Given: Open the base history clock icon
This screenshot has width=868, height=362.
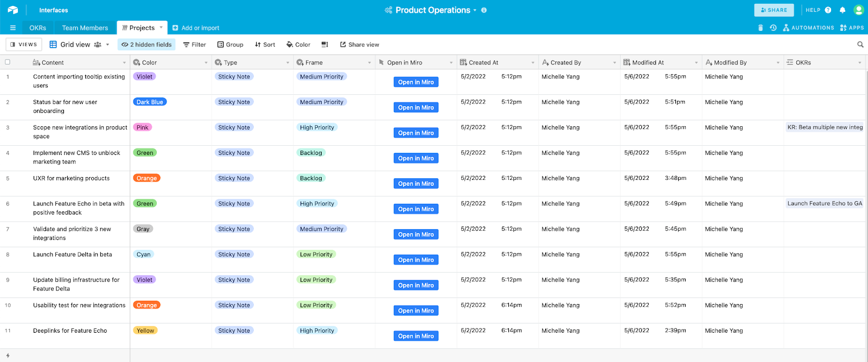Looking at the screenshot, I should [773, 28].
